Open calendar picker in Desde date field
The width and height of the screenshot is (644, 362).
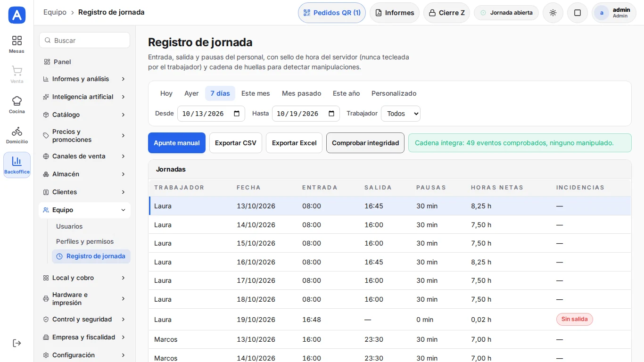[237, 114]
